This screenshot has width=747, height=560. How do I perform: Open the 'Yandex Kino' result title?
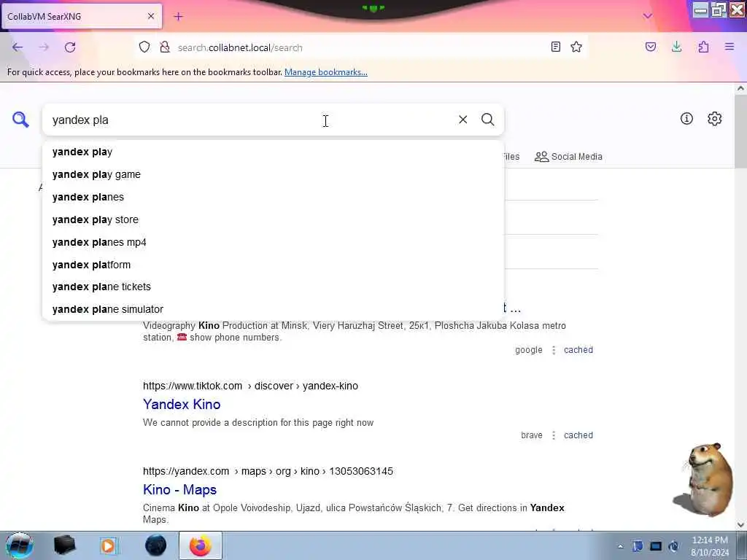click(182, 404)
